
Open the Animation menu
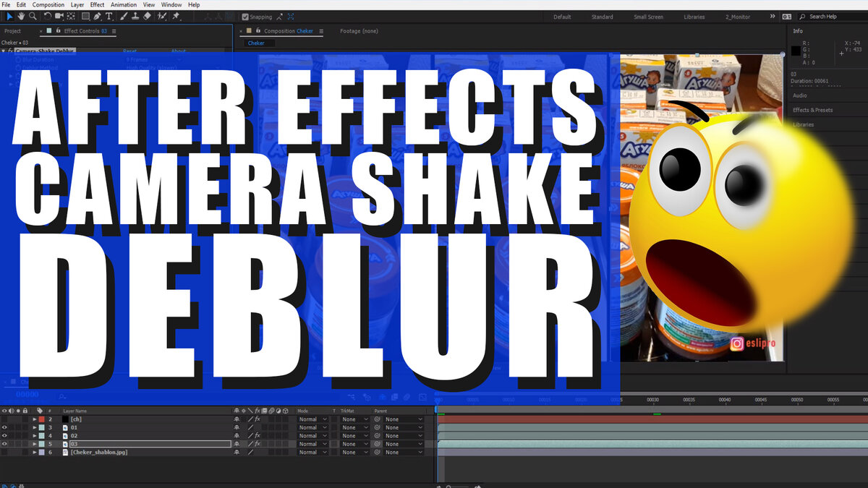pyautogui.click(x=124, y=4)
